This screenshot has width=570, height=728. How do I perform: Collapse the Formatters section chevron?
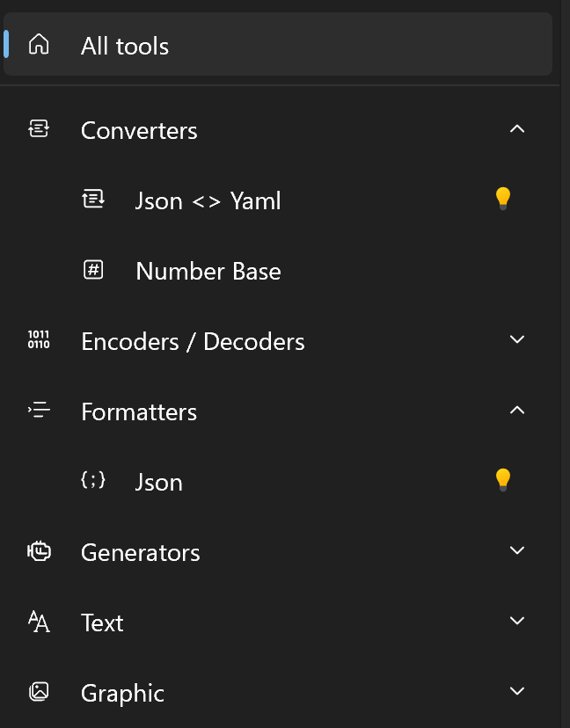coord(517,411)
